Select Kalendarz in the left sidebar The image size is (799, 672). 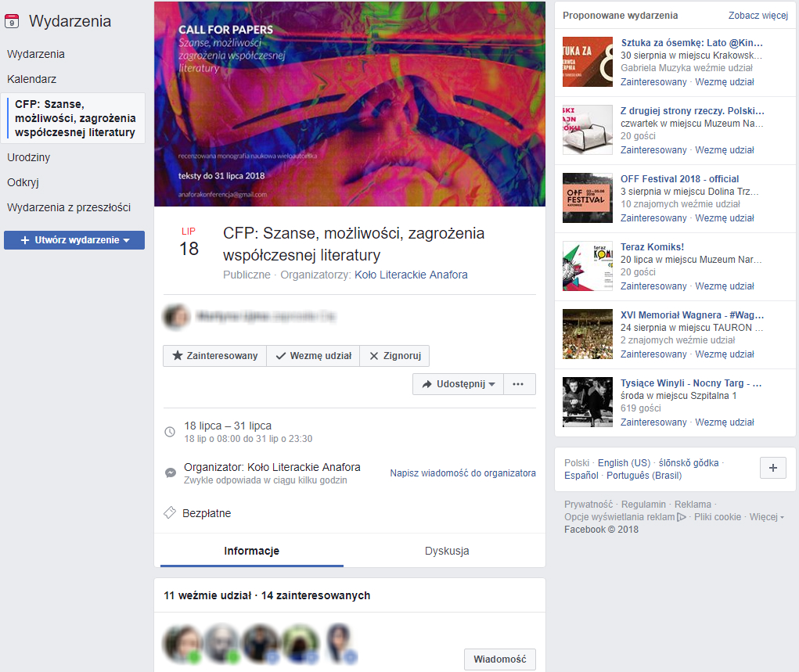tap(31, 79)
